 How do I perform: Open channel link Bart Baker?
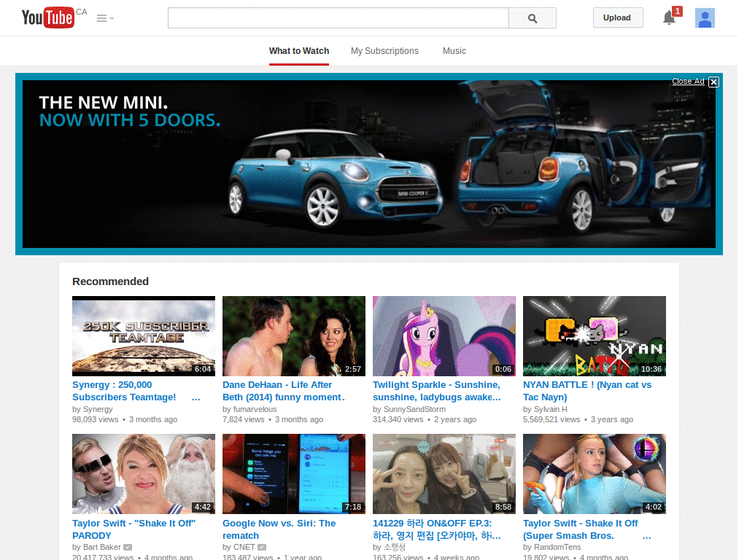point(102,547)
